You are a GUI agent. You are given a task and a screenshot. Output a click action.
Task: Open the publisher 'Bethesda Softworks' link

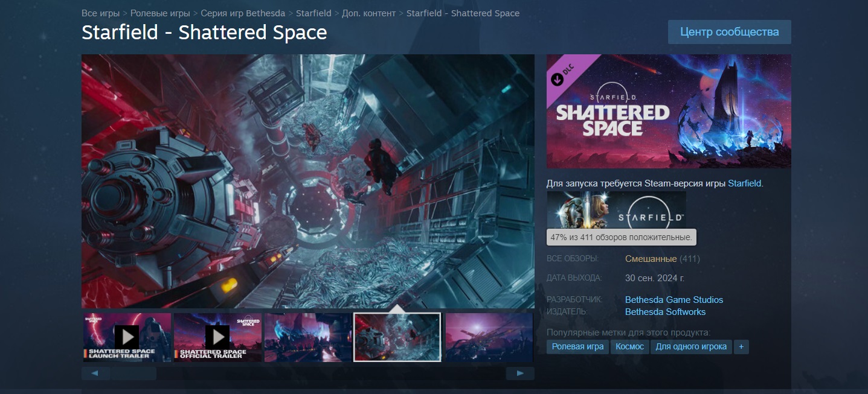(665, 312)
